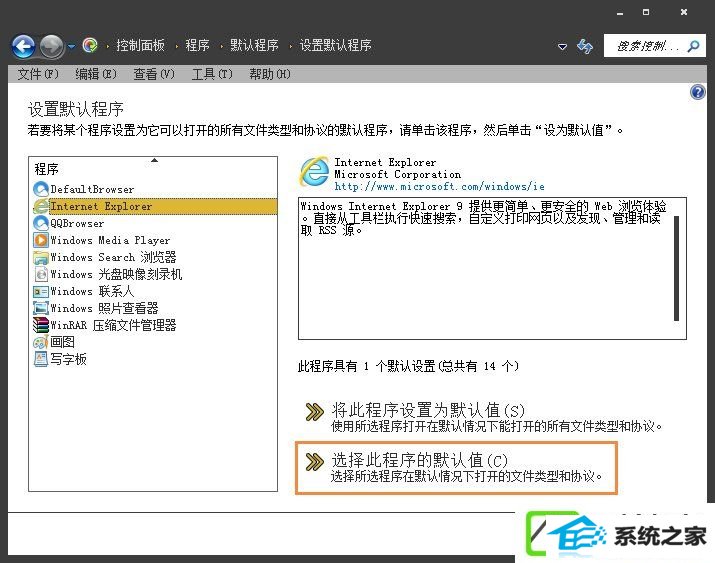Click the arrow icon beside 将此程序设置为默认值
The width and height of the screenshot is (715, 563).
tap(315, 412)
